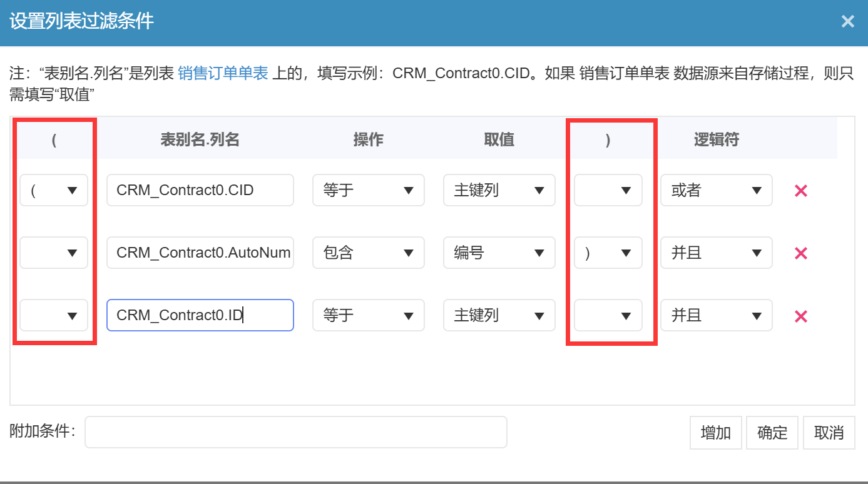Close the filter condition dialog
The image size is (868, 484).
pyautogui.click(x=847, y=22)
